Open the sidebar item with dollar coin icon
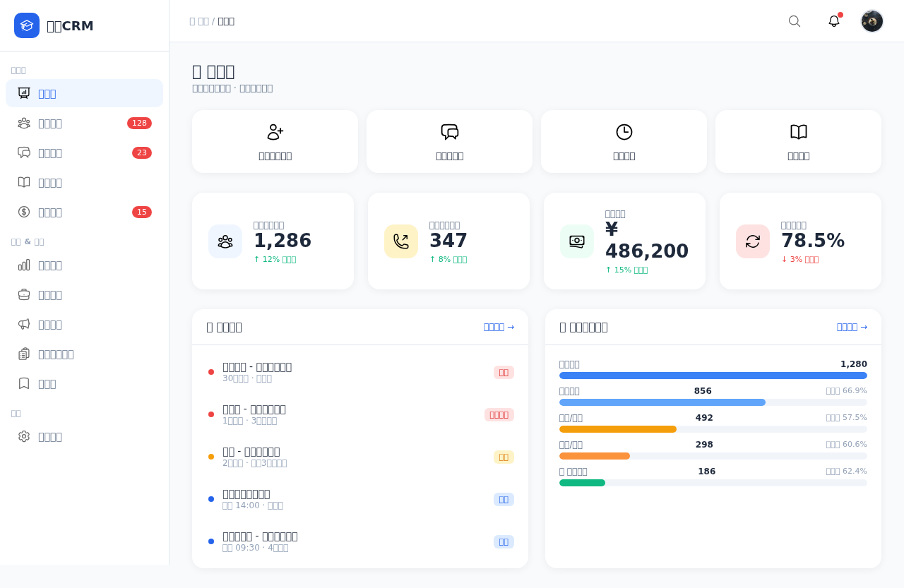 pos(84,212)
